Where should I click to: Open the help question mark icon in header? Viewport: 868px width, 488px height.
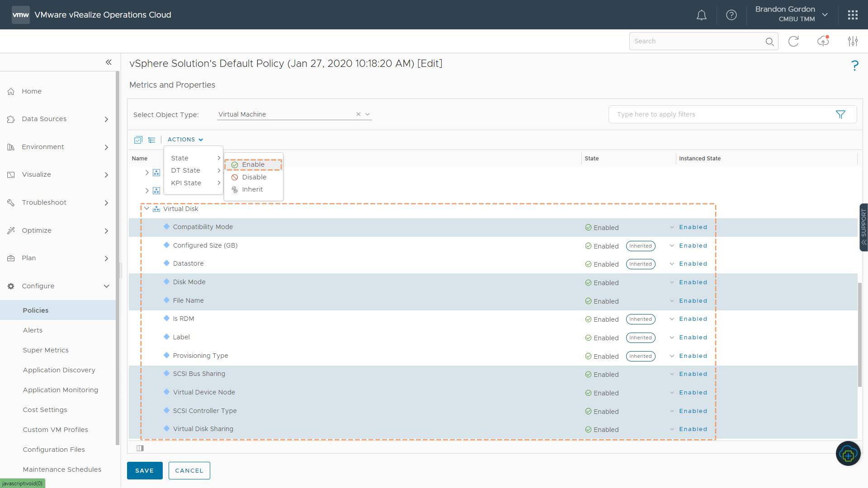click(x=731, y=15)
